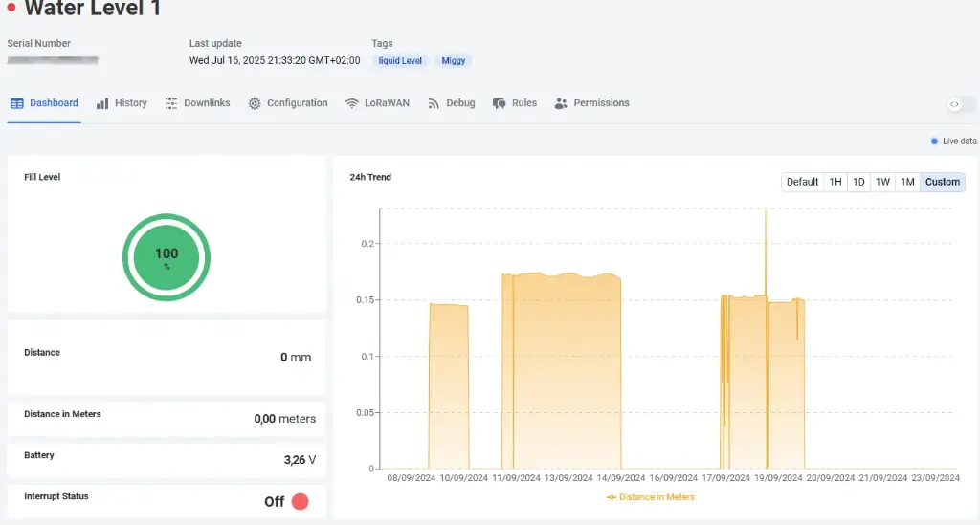Click the Configuration gear icon
The image size is (980, 525).
(x=255, y=103)
